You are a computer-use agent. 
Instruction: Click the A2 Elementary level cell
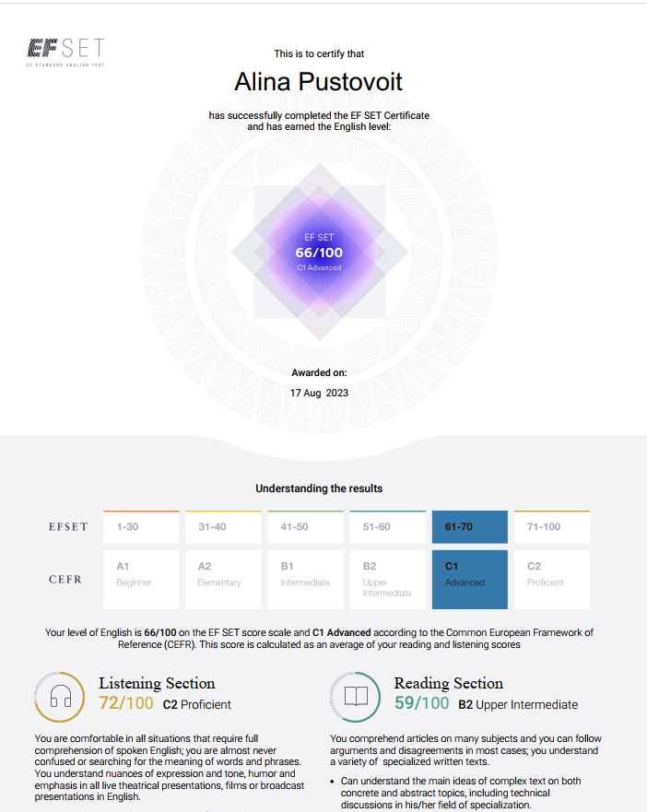224,580
